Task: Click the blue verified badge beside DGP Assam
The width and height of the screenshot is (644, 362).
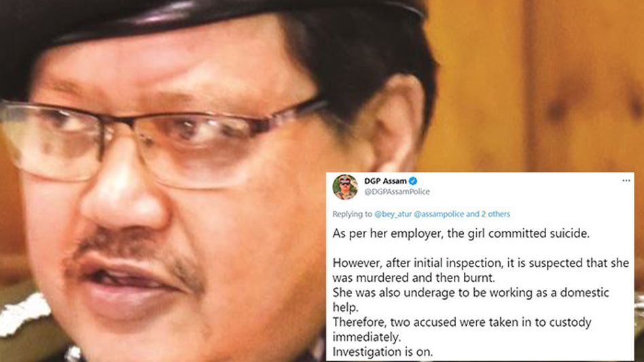Action: point(413,181)
